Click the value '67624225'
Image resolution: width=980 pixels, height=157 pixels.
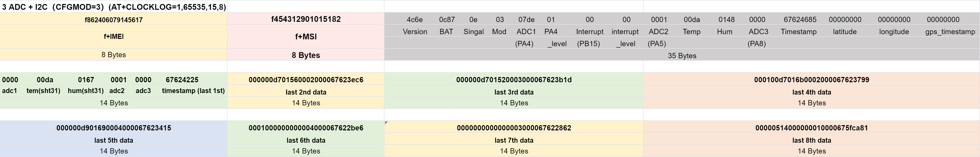tap(182, 80)
